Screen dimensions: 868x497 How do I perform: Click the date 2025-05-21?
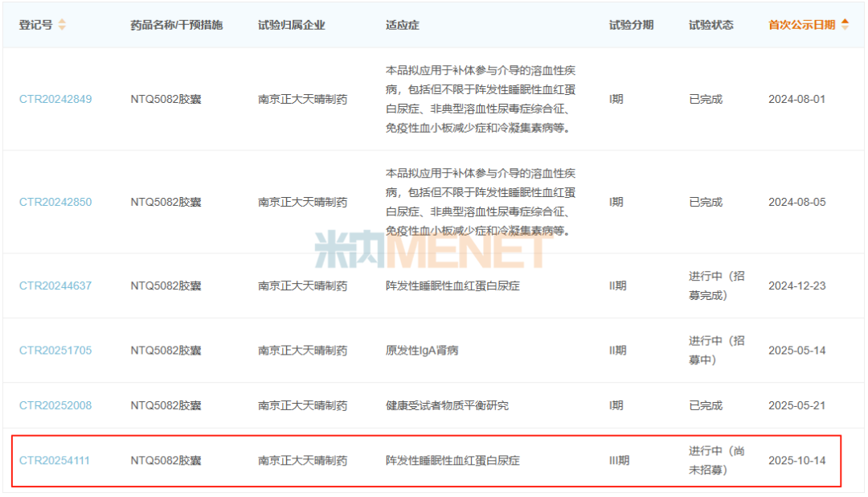point(797,405)
